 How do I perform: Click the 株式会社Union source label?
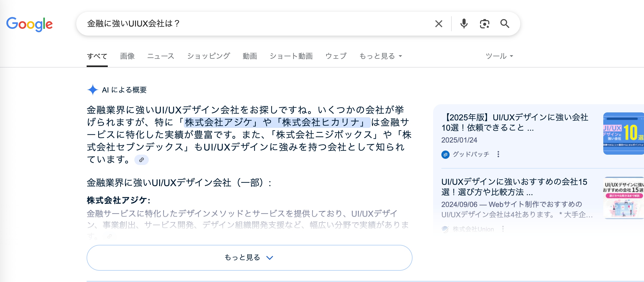click(473, 229)
